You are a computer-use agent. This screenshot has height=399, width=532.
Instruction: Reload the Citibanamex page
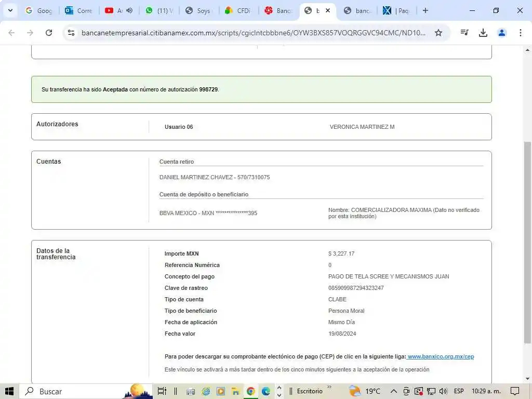pyautogui.click(x=49, y=33)
